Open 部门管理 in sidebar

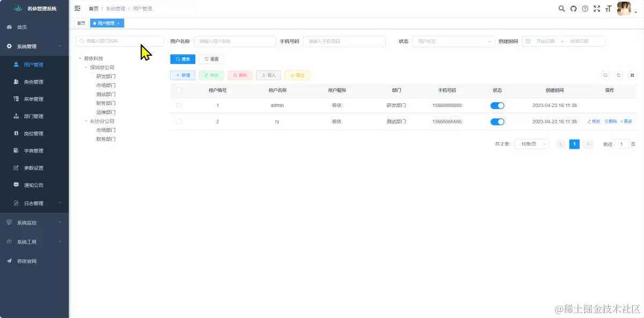point(34,117)
